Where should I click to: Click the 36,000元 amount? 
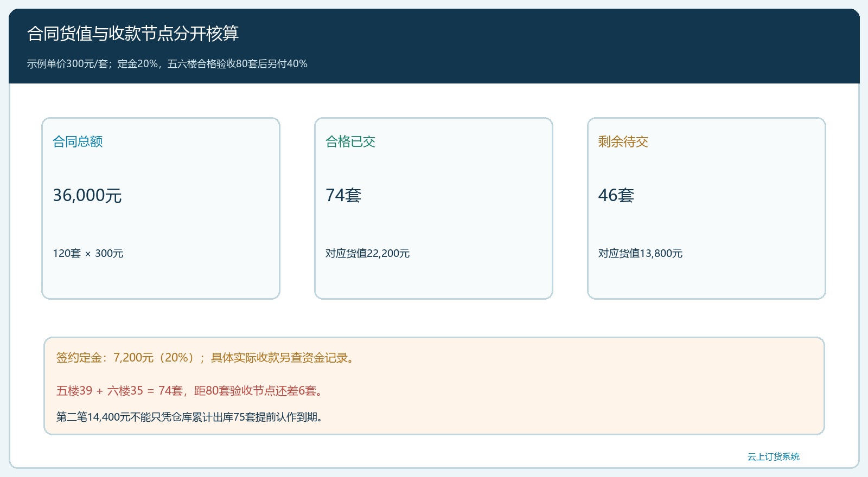(87, 195)
